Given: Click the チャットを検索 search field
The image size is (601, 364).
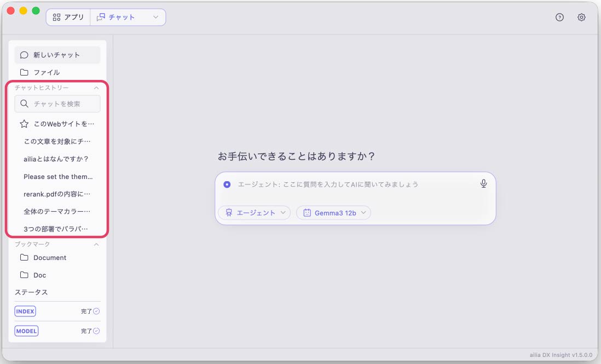Looking at the screenshot, I should click(57, 104).
